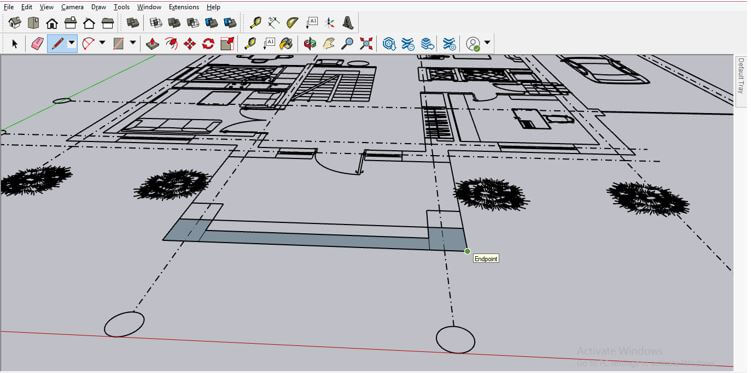Viewport: 751px width, 373px height.
Task: Select the Rectangle shape tool
Action: pyautogui.click(x=118, y=44)
